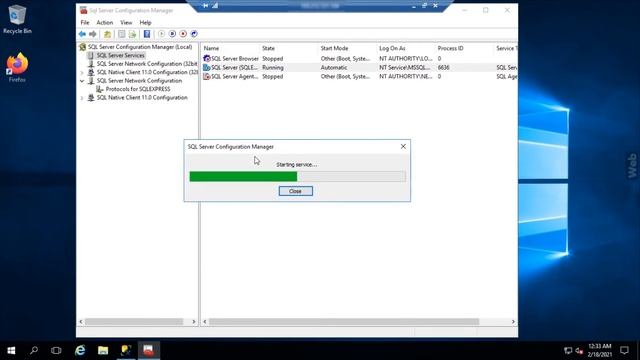Collapse the SQL Server Network Configuration node
640x360 pixels.
(82, 81)
